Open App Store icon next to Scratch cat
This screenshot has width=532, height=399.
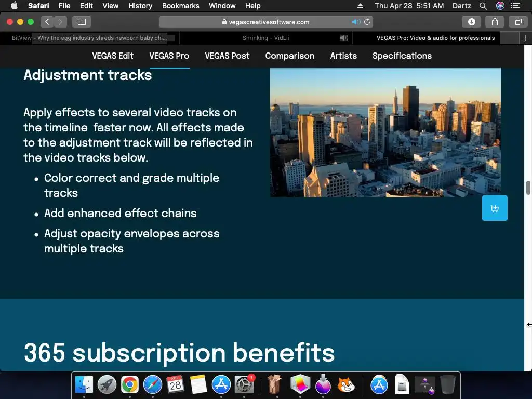tap(379, 385)
